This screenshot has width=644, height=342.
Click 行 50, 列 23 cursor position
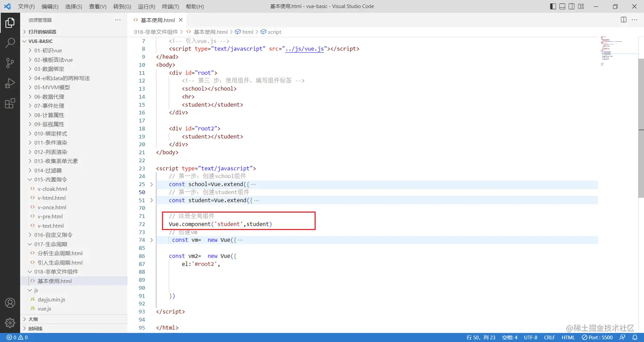[x=481, y=338]
